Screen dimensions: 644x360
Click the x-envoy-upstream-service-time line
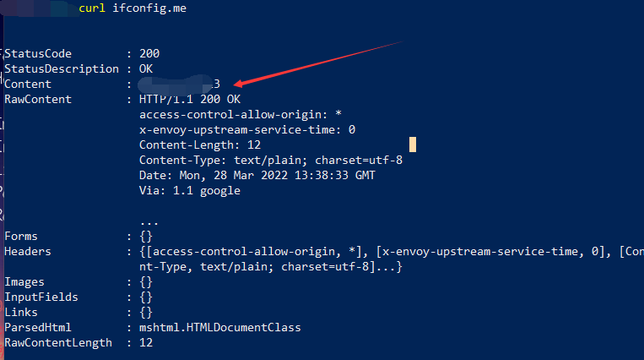click(x=247, y=129)
